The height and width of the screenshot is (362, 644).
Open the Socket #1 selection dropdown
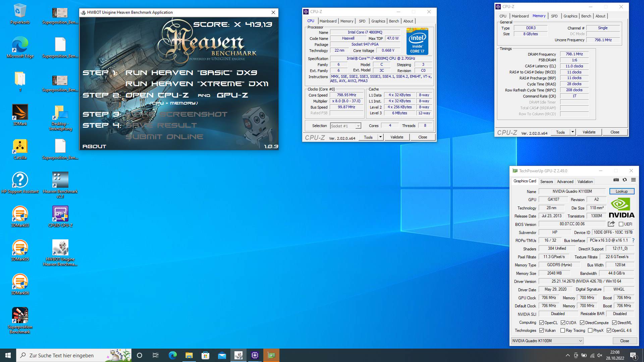345,126
